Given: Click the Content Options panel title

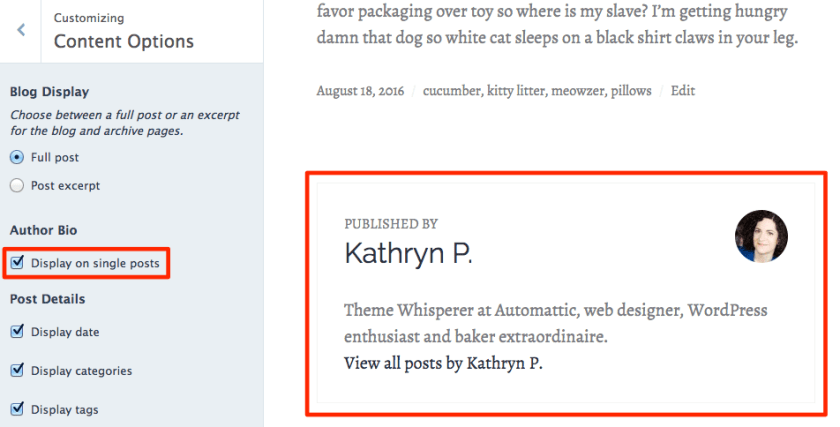Looking at the screenshot, I should (x=124, y=41).
